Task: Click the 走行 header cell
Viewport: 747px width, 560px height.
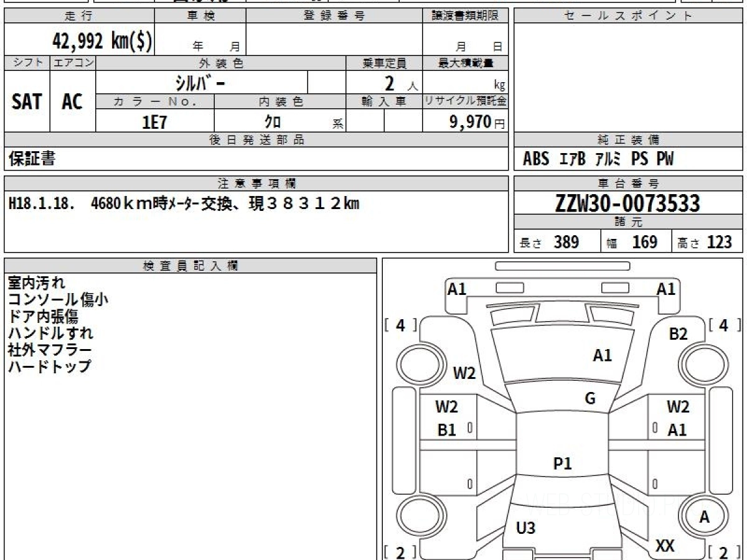Action: [x=78, y=16]
